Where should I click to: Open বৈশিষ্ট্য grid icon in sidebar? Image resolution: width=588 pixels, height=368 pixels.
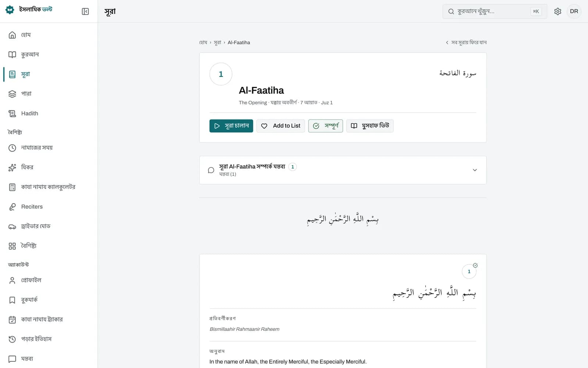pos(12,246)
